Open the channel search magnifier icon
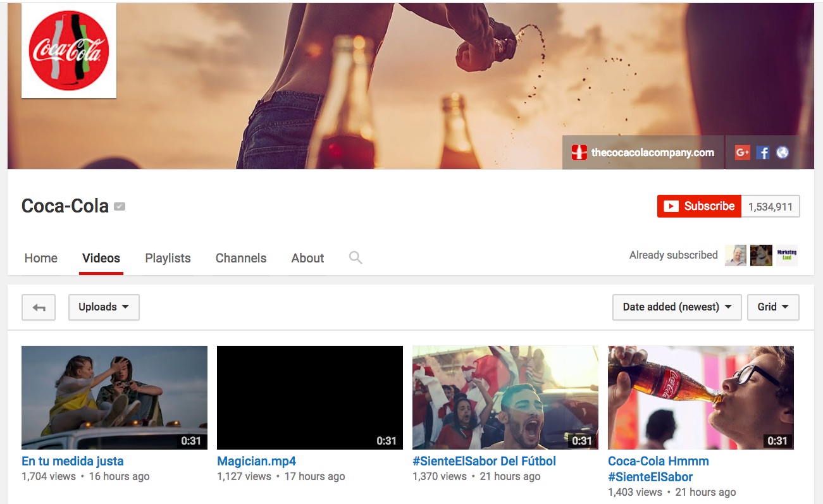 coord(356,257)
